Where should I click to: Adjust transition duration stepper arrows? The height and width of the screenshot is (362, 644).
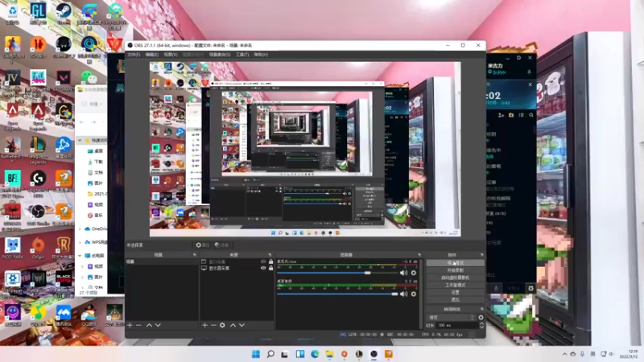tap(481, 325)
